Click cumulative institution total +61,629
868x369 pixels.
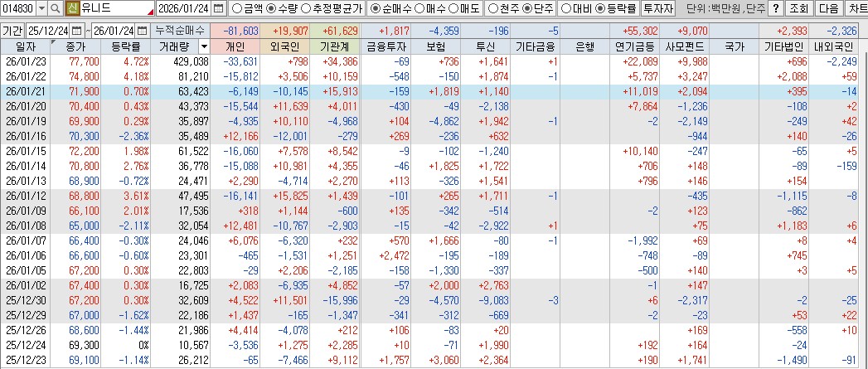click(335, 31)
